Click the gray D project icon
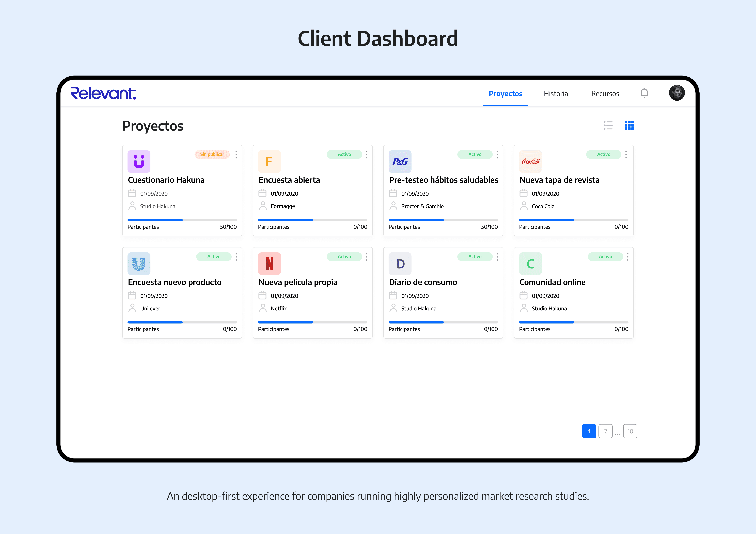 point(400,264)
